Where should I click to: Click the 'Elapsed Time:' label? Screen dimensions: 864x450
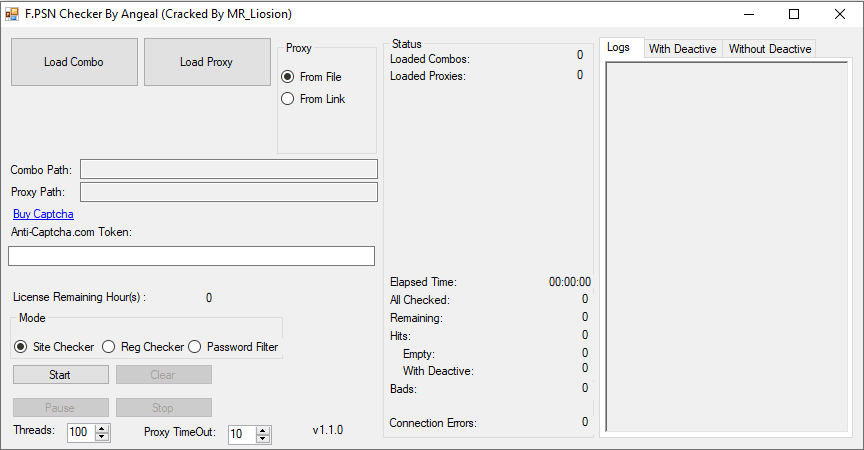click(x=423, y=282)
